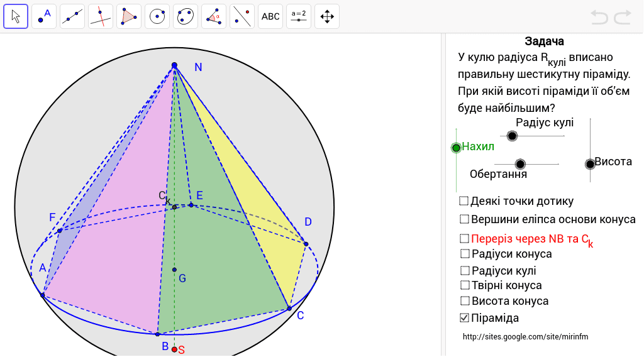Select the Move Graphics View tool
The height and width of the screenshot is (357, 644).
point(327,16)
